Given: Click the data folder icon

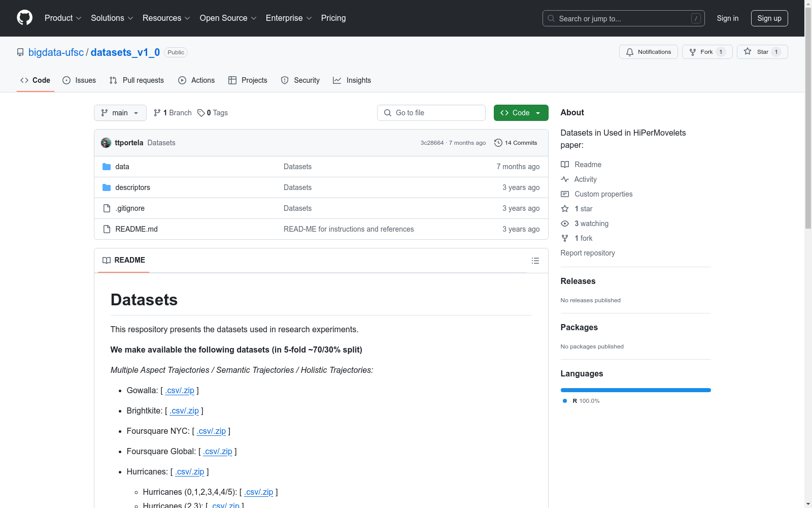Looking at the screenshot, I should [x=107, y=167].
